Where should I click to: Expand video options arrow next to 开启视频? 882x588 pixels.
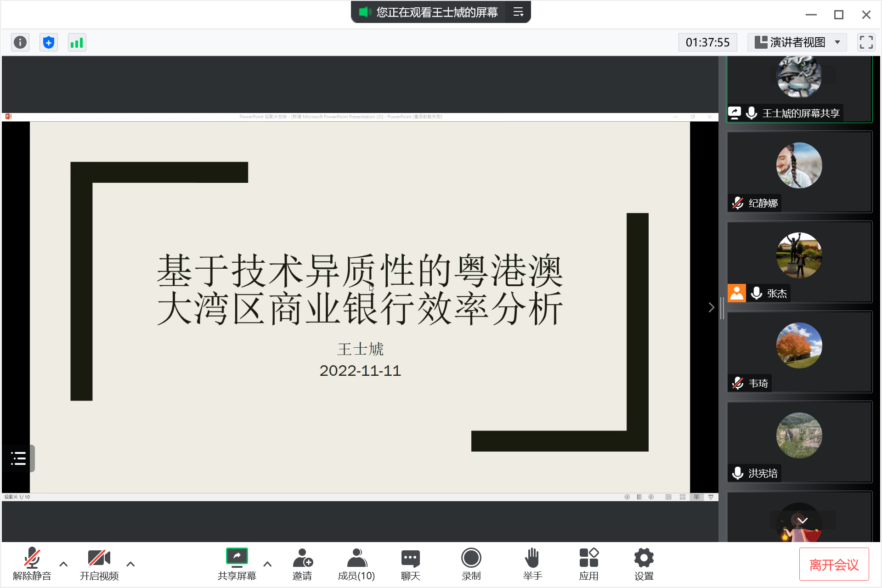click(130, 564)
